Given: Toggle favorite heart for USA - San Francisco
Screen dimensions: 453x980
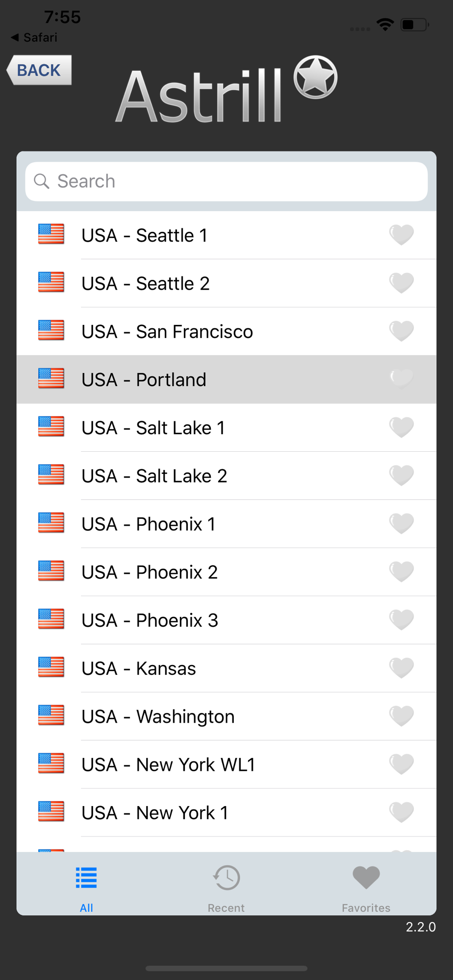Looking at the screenshot, I should click(x=402, y=331).
